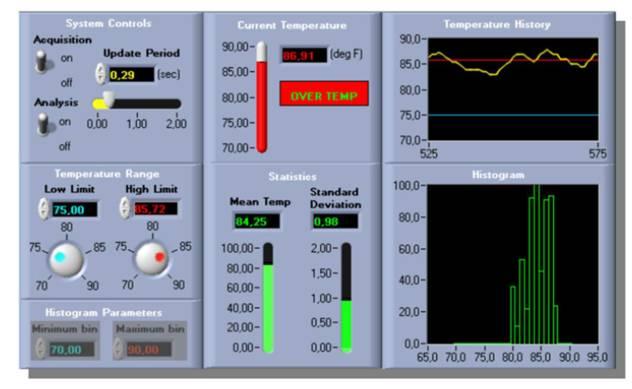Click the High Limit red knob
632x389 pixels.
click(152, 258)
